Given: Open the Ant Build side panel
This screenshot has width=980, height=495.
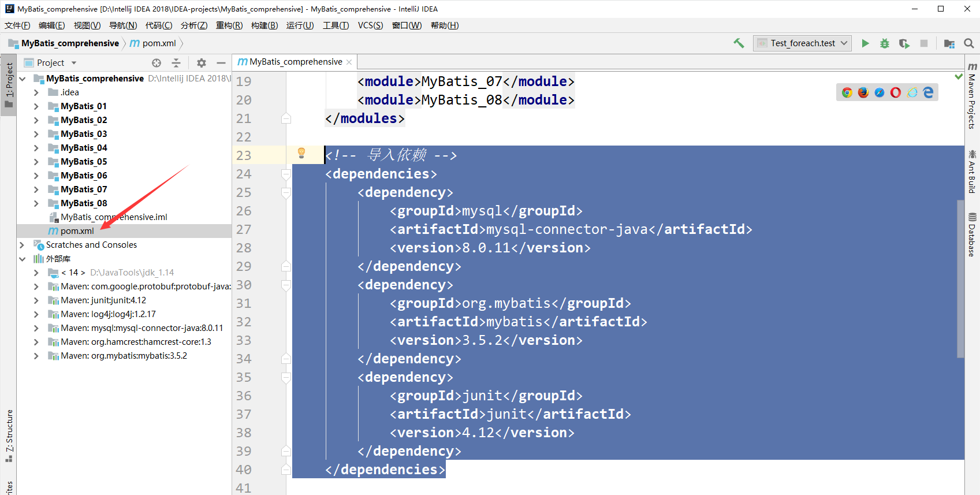Looking at the screenshot, I should click(x=972, y=172).
